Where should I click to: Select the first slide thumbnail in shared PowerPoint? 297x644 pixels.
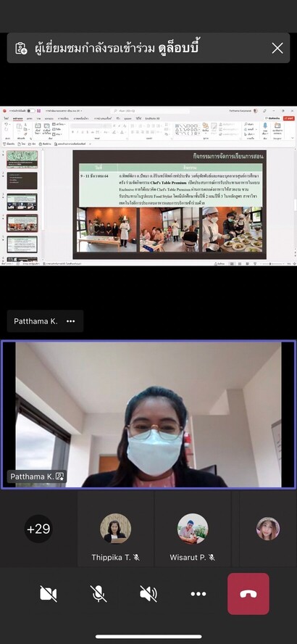(22, 159)
